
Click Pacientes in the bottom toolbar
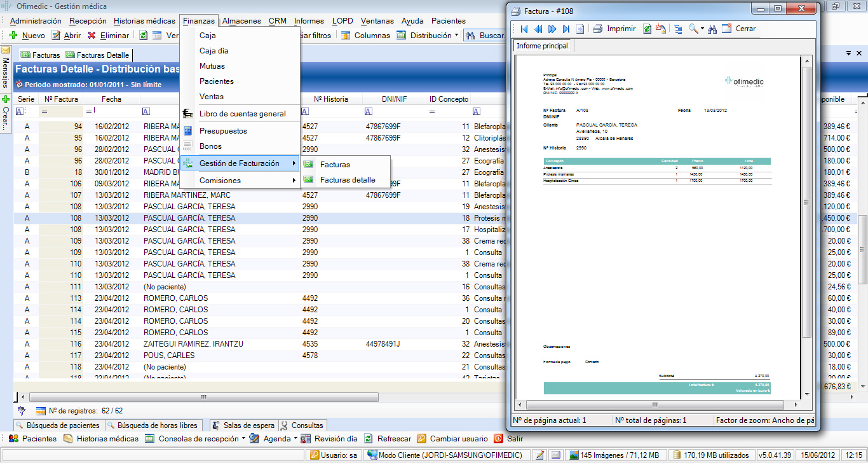coord(32,439)
